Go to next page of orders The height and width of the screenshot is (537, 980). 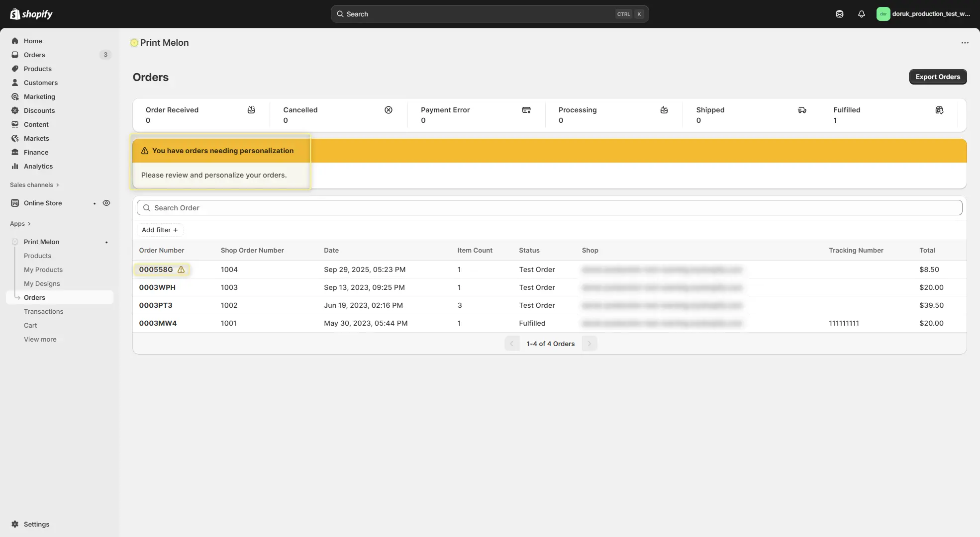point(589,344)
